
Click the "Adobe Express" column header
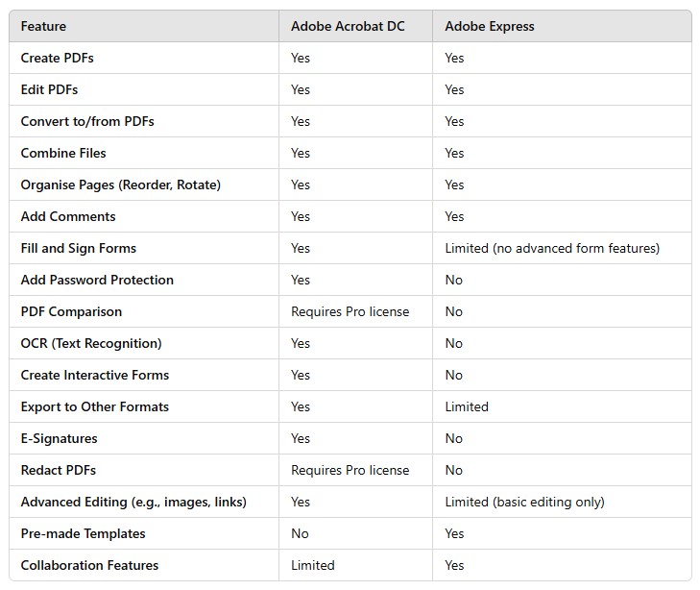(x=490, y=26)
